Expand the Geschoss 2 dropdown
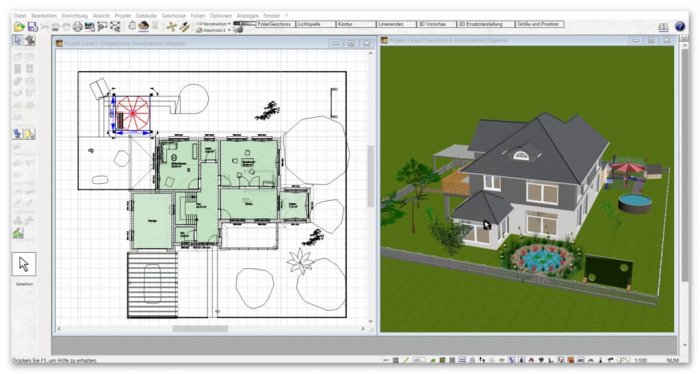700x374 pixels. coord(229,30)
